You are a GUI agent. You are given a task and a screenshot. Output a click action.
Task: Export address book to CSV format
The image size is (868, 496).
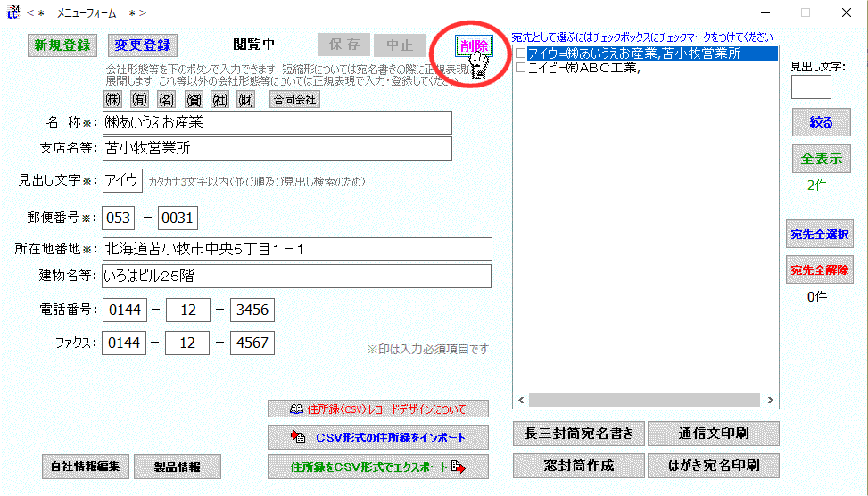point(378,467)
